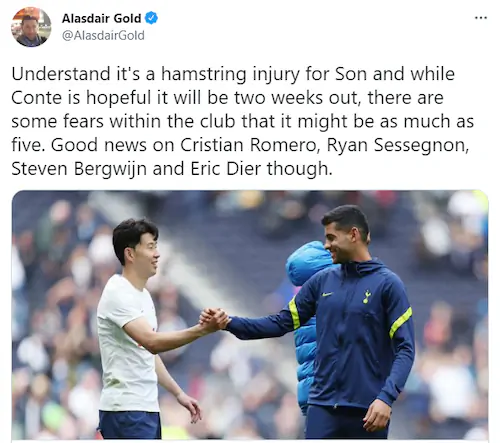The height and width of the screenshot is (443, 500).
Task: Click the handshake in the photo
Action: [215, 320]
